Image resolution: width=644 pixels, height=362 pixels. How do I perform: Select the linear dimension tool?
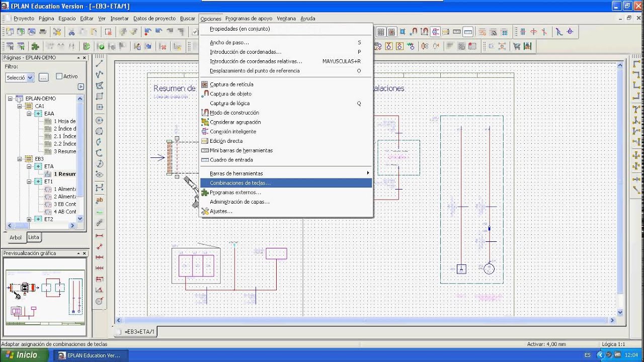tap(100, 236)
